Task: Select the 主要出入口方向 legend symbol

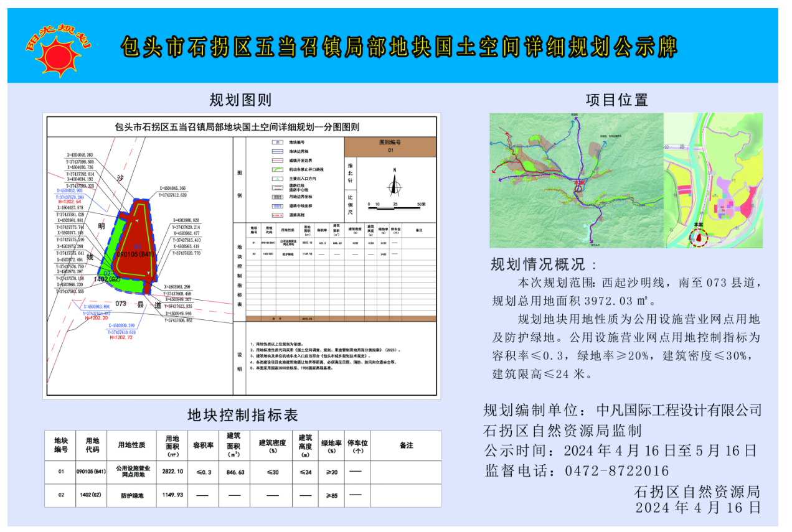Action: point(278,178)
